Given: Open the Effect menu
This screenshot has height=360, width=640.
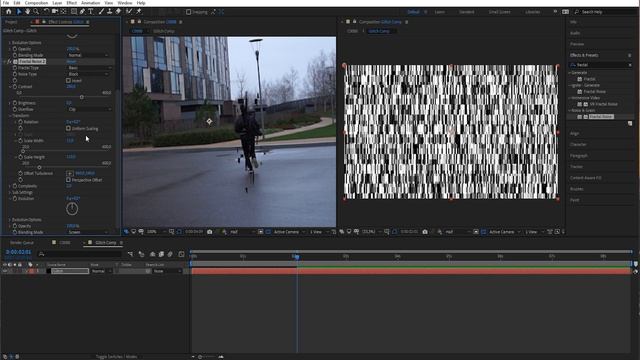Looking at the screenshot, I should [x=71, y=3].
